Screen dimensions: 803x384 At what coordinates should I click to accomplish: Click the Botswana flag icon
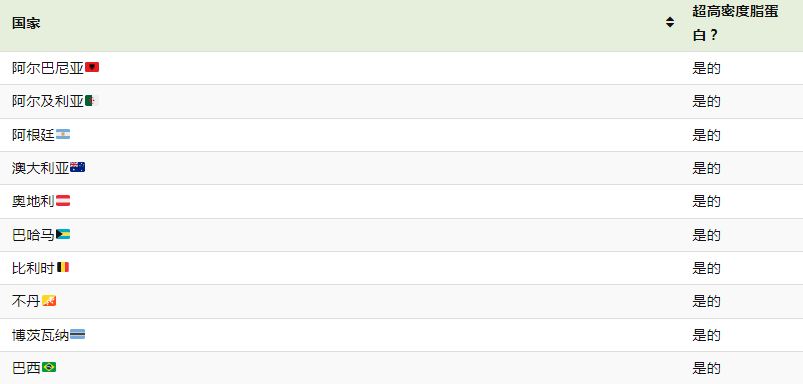[x=78, y=334]
